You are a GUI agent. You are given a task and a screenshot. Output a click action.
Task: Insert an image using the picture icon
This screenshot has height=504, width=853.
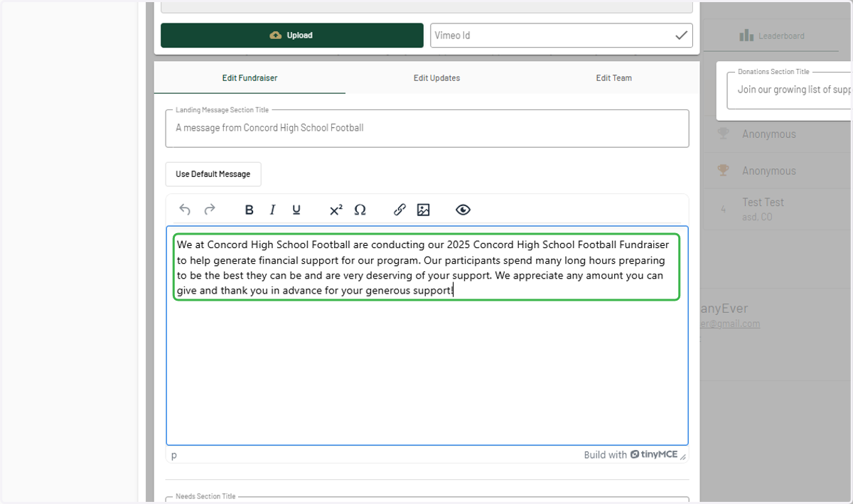click(424, 210)
